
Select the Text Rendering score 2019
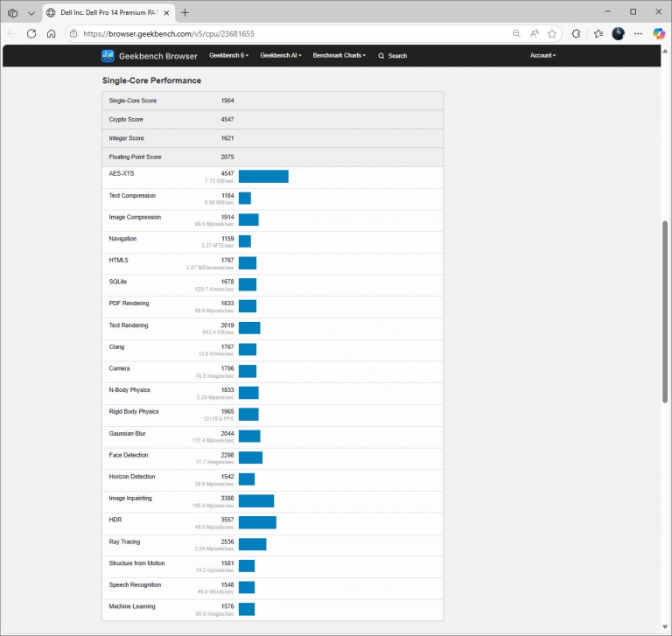click(227, 325)
